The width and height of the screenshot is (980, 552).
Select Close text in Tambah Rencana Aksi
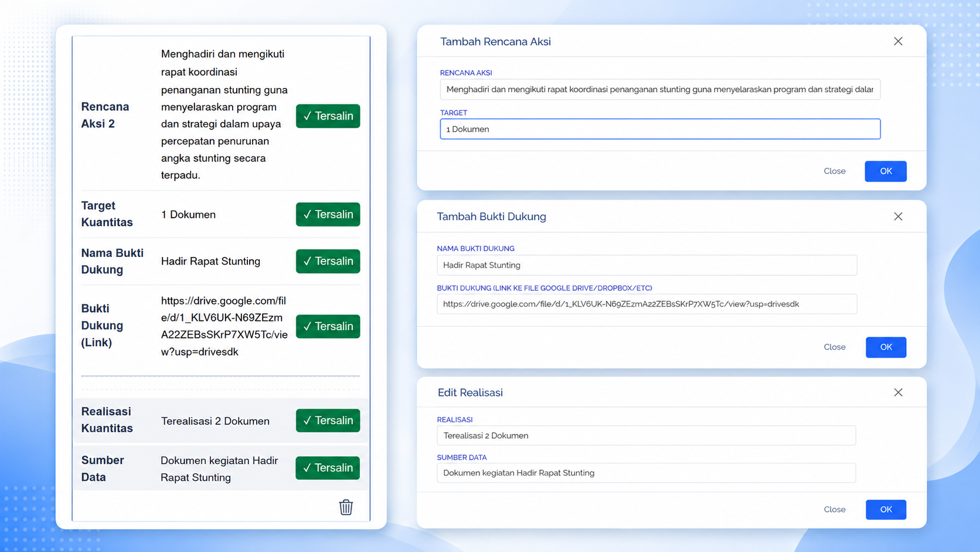835,171
